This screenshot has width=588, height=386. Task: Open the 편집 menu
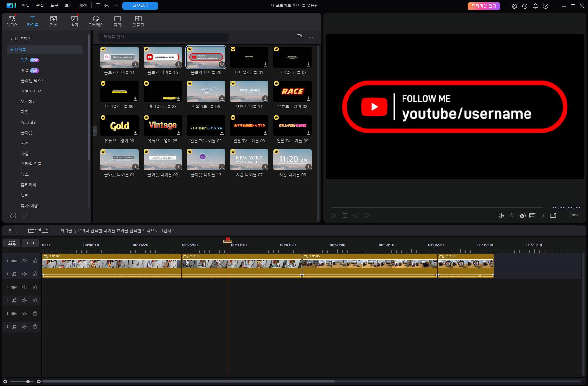40,6
